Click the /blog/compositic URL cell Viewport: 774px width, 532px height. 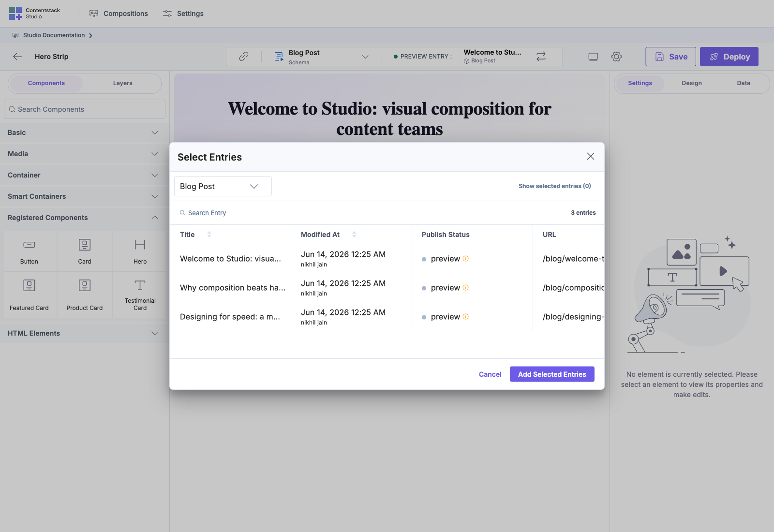(573, 288)
